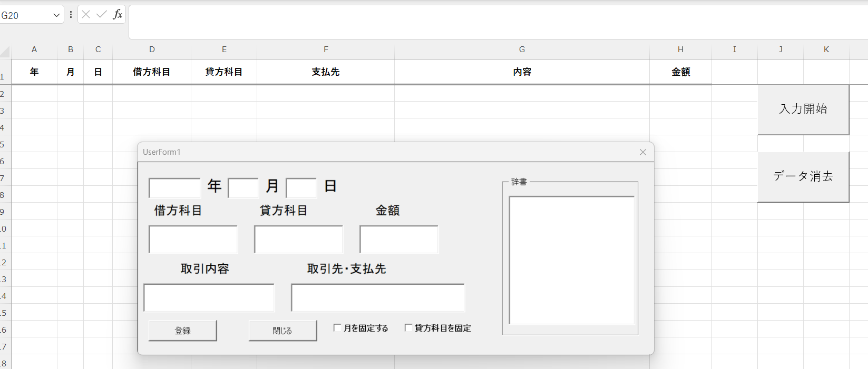
Task: Click the 取引先・支払先 text field
Action: tap(377, 297)
